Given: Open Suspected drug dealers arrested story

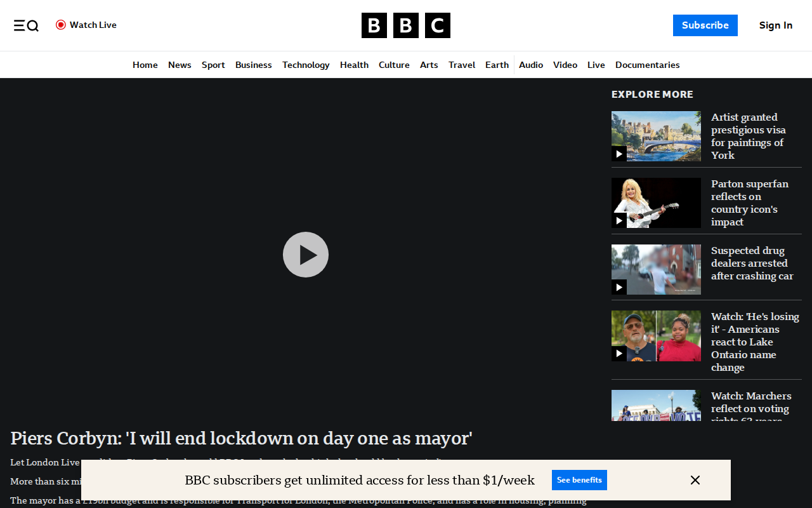Looking at the screenshot, I should [x=752, y=263].
